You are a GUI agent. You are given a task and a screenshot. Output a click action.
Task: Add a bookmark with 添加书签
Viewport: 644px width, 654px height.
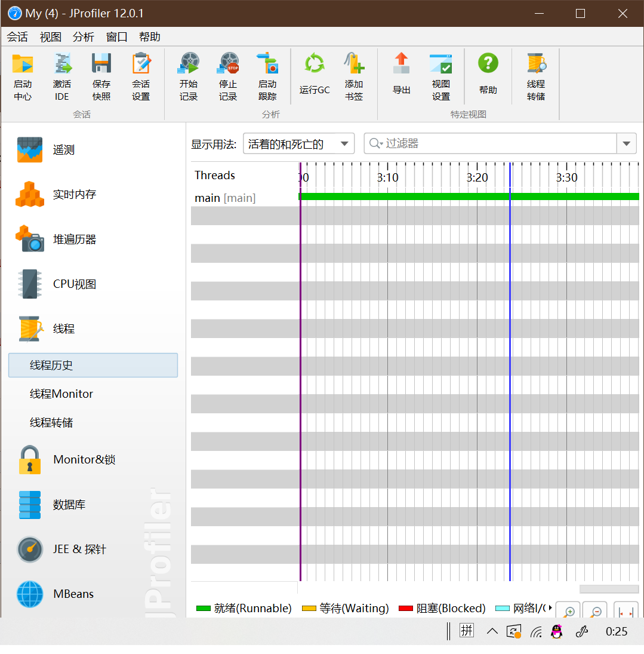pyautogui.click(x=354, y=76)
